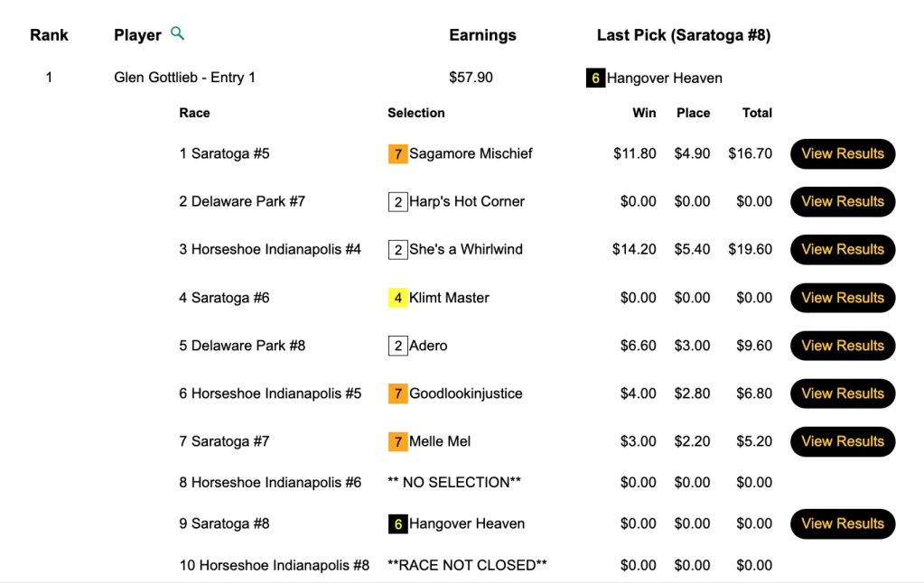Sort by the Earnings column header

(482, 35)
